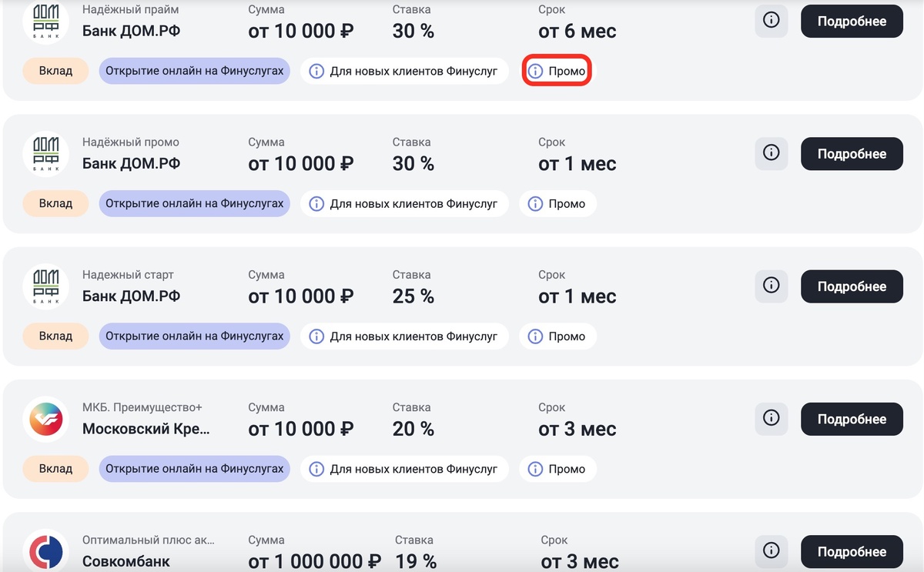Click the info icon button in Совкомбанк row

click(x=771, y=550)
